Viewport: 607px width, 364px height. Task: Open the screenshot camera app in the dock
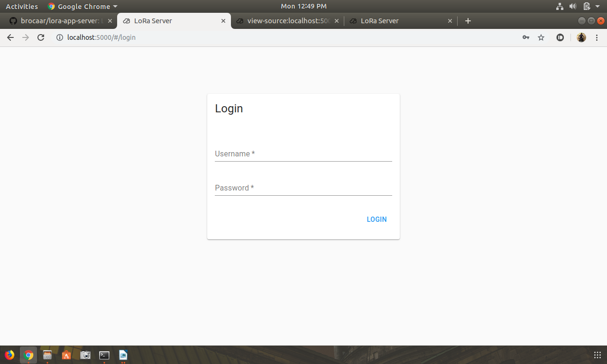[x=85, y=355]
